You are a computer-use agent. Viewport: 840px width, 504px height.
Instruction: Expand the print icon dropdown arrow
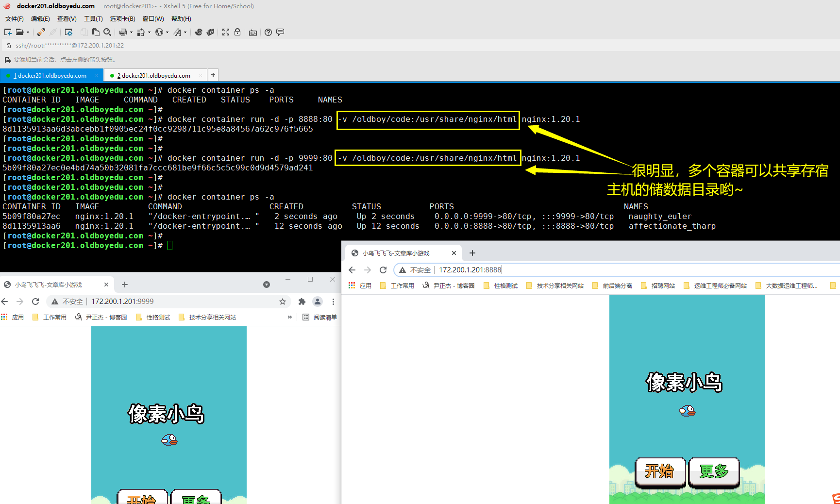pos(131,33)
